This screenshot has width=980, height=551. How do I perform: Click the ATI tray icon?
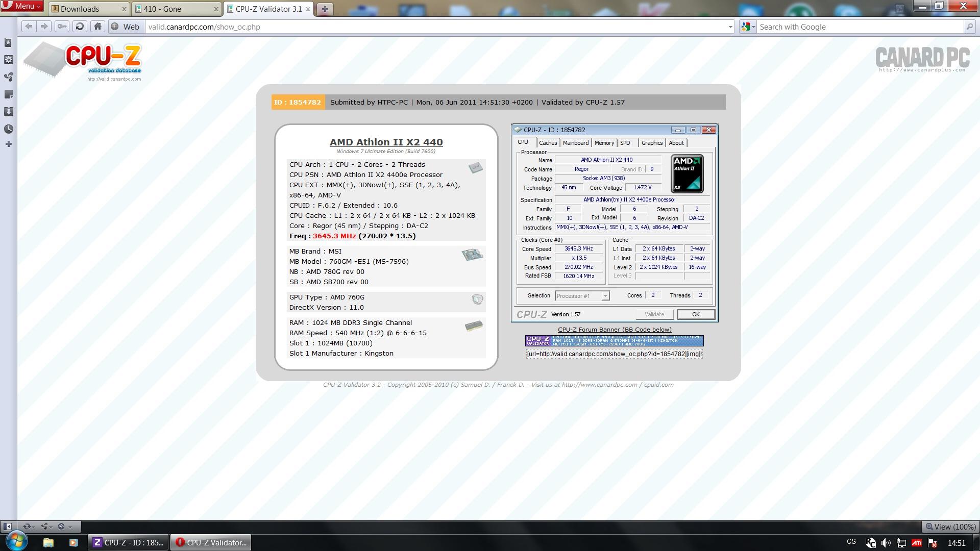coord(917,543)
